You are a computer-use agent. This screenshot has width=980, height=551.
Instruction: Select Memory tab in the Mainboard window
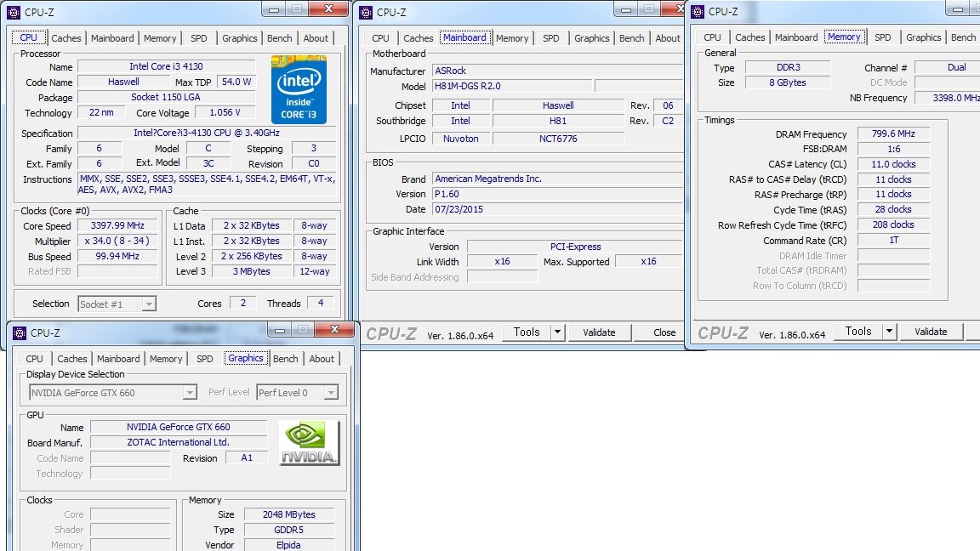click(512, 38)
